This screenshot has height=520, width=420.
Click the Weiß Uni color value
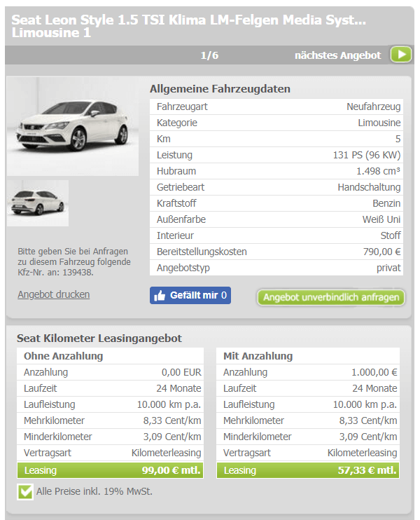coord(381,219)
